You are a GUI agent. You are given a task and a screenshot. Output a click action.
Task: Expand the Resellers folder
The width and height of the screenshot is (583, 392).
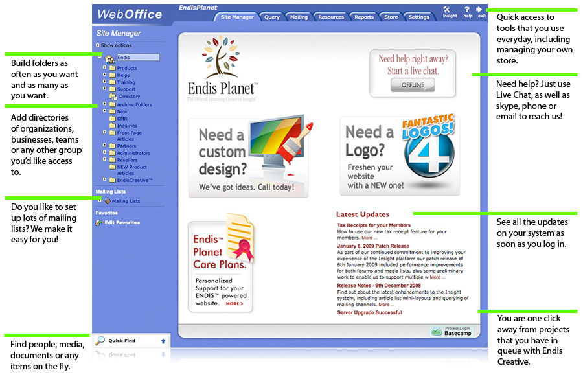tap(104, 159)
